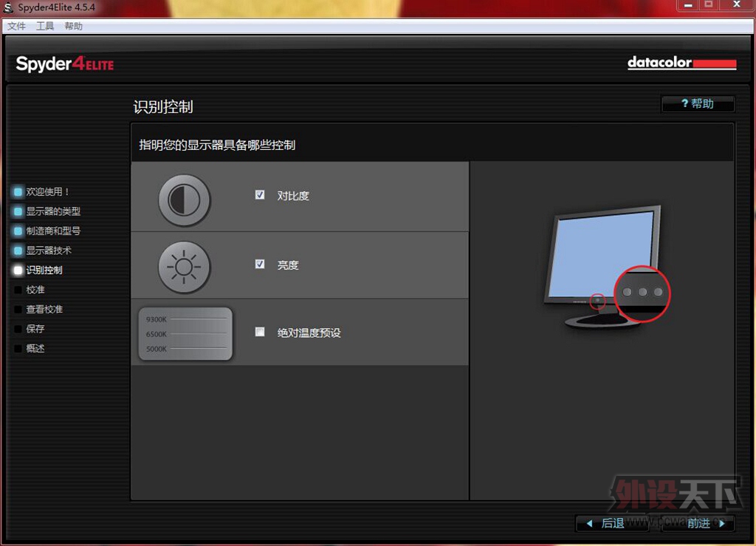Click the 后退 back button
This screenshot has width=756, height=546.
pyautogui.click(x=611, y=523)
